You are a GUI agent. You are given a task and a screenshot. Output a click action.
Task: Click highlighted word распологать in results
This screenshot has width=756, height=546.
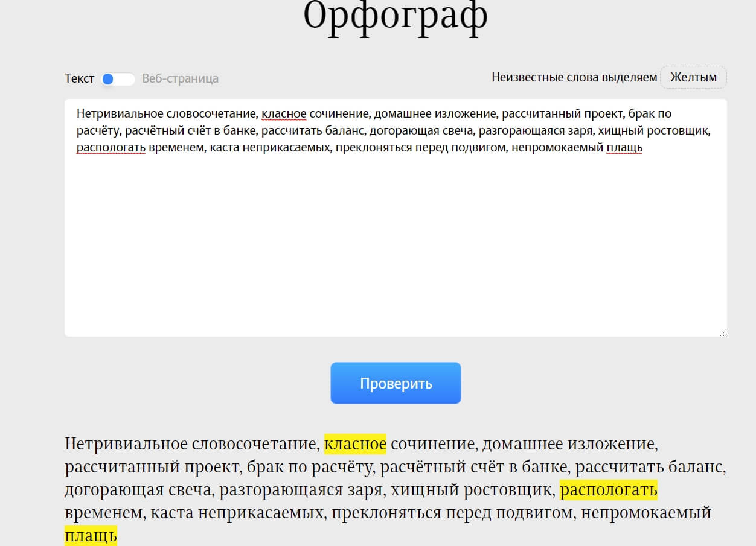point(609,490)
